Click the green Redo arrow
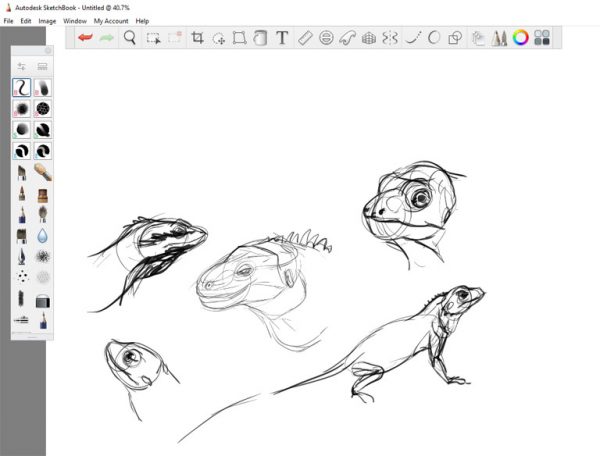 107,38
